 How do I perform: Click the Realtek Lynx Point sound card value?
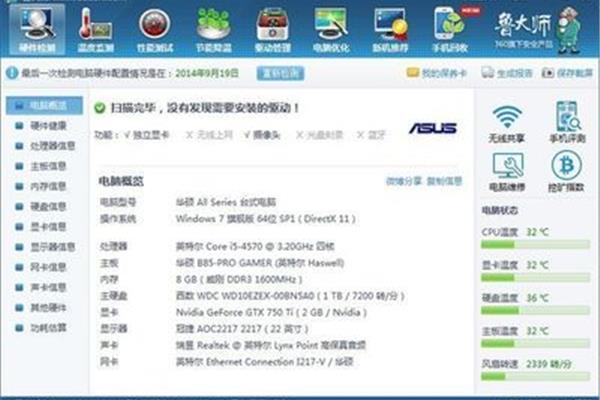click(x=271, y=345)
